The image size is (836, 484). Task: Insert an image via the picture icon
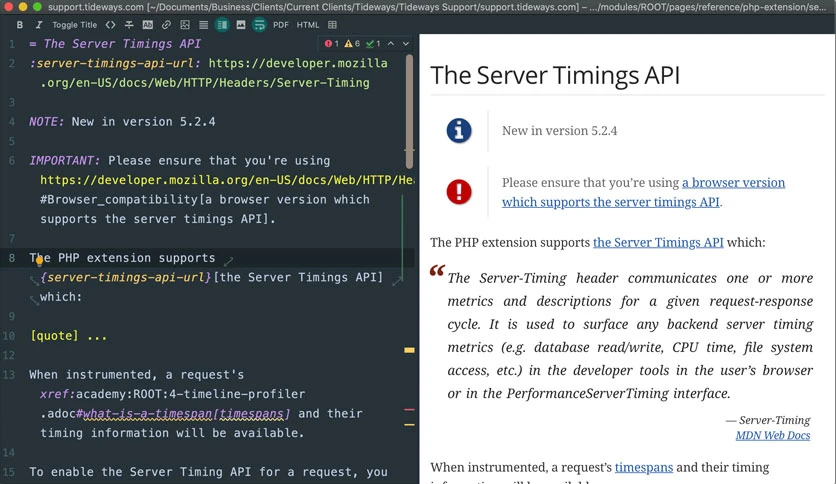coord(185,25)
